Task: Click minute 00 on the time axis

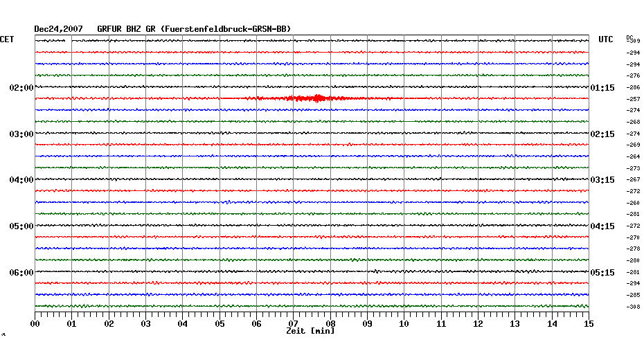Action: (x=35, y=324)
